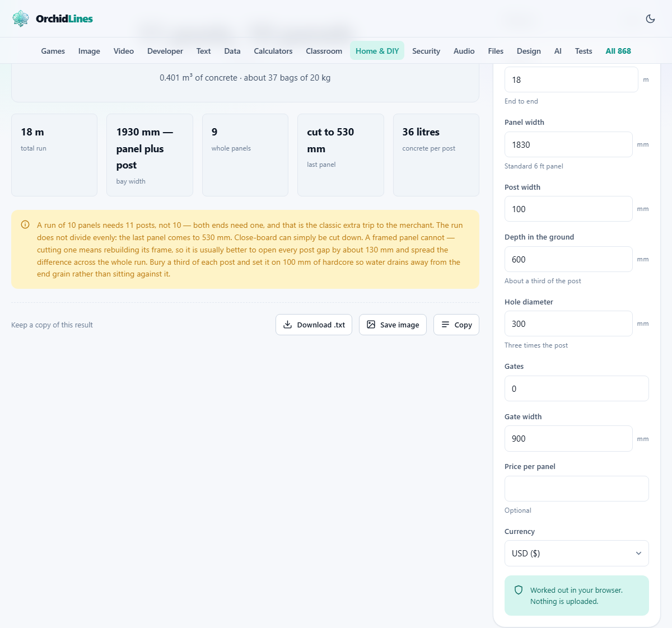The width and height of the screenshot is (672, 628).
Task: Focus the Gate width field showing 900
Action: pos(568,438)
